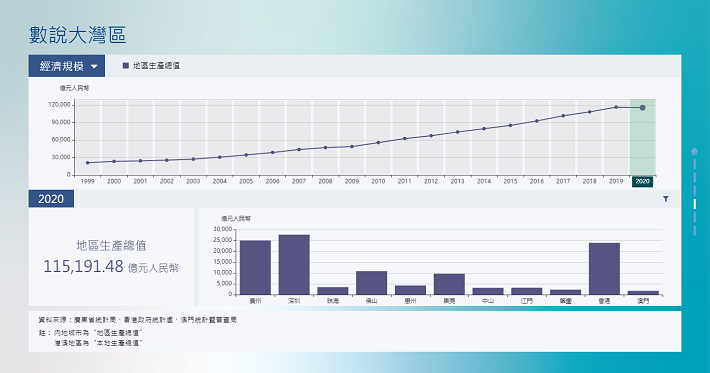Select year 2014 on the line chart

click(x=484, y=182)
